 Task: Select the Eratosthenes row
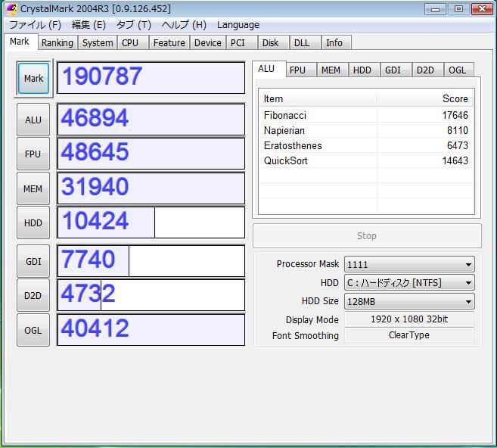coord(366,145)
